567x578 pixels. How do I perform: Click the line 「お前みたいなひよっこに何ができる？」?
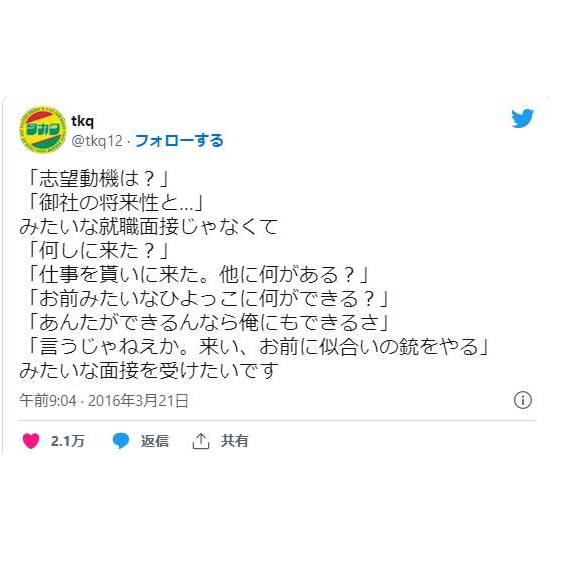tap(208, 299)
